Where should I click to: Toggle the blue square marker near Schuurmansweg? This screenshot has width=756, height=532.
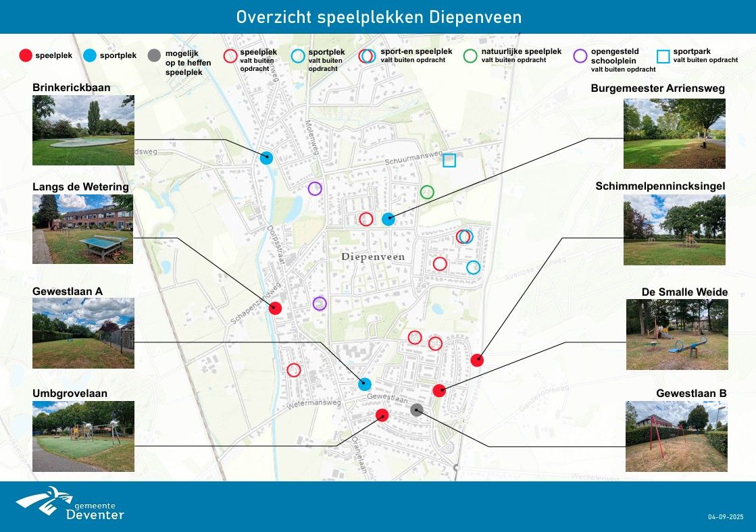point(448,161)
